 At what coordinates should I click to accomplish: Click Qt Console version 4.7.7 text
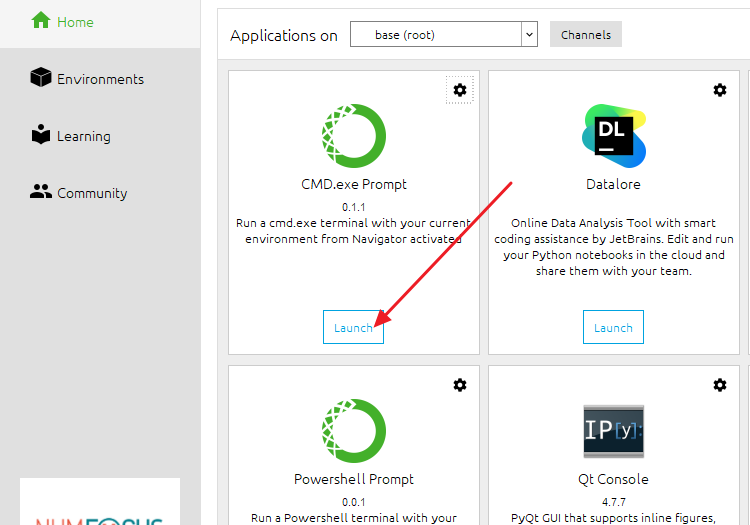point(614,502)
